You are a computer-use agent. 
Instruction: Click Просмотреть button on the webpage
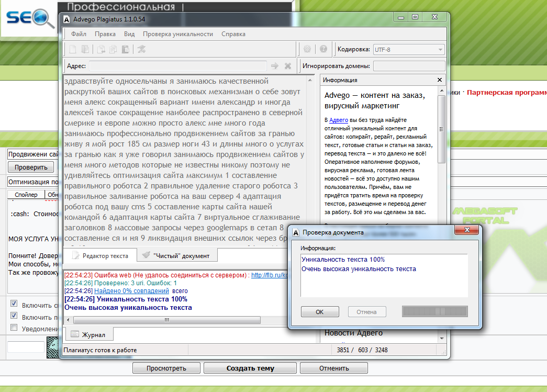click(x=166, y=368)
